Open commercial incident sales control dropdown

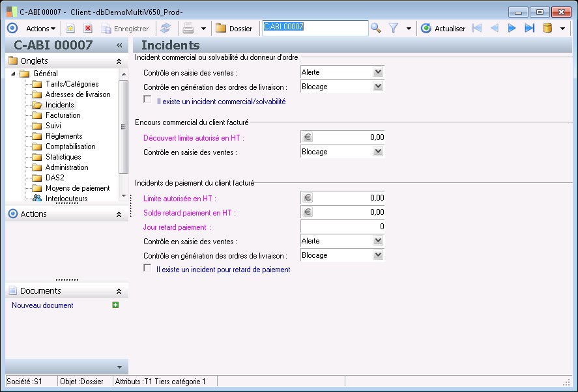point(378,72)
